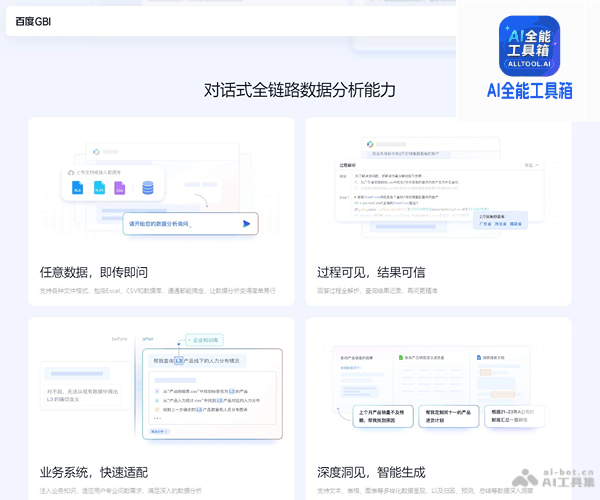This screenshot has height=500, width=600.
Task: Click the 企业知识库 dashed tag
Action: 204,340
